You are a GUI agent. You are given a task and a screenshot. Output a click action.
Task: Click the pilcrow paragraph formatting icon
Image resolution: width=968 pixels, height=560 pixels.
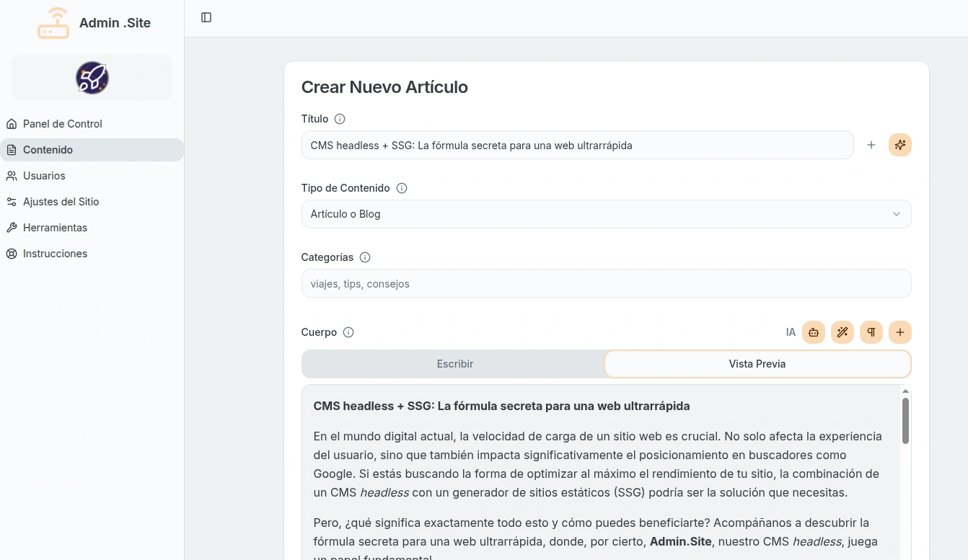[871, 332]
